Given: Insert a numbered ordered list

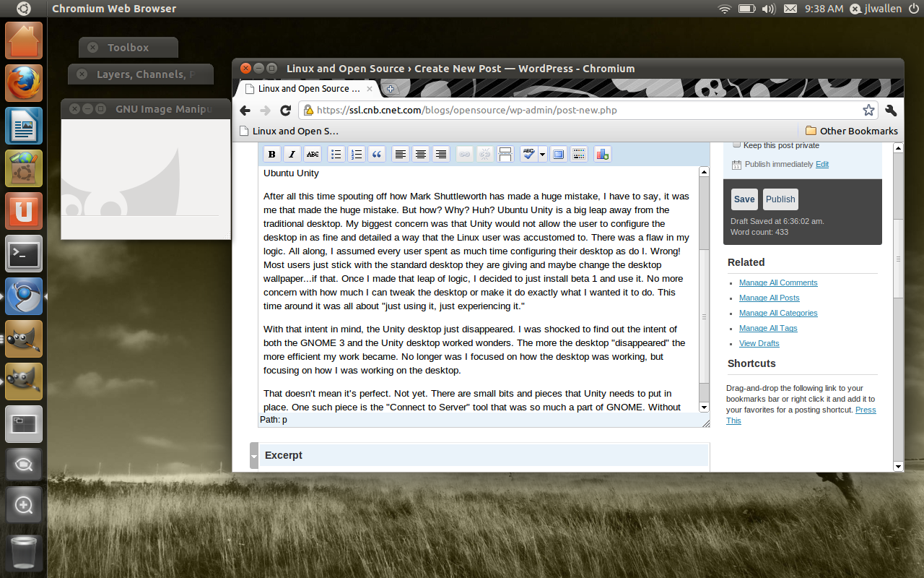Looking at the screenshot, I should (x=357, y=154).
